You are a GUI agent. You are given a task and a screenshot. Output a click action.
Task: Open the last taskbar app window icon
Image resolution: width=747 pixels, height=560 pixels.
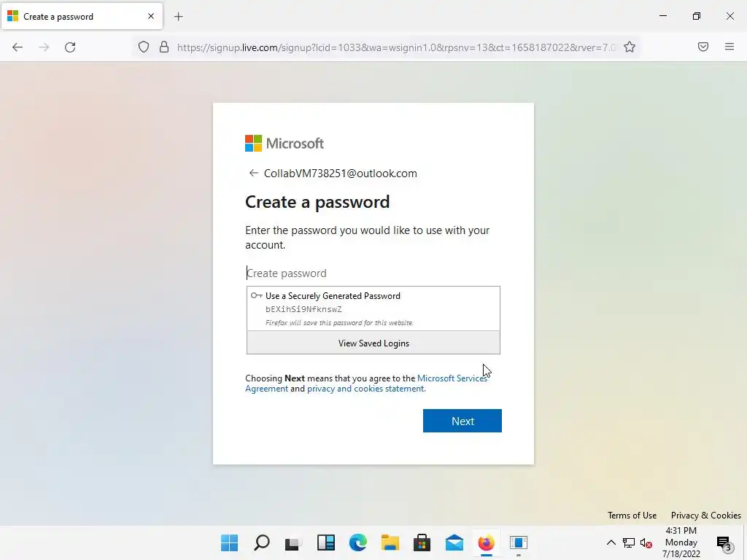(x=519, y=542)
